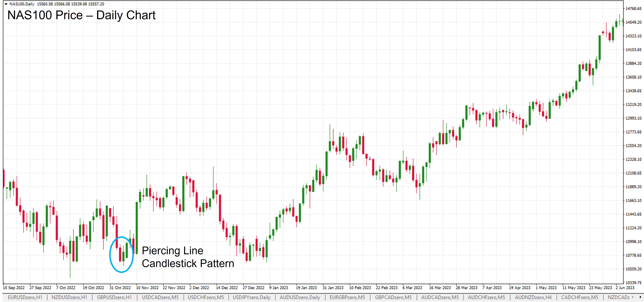Select the GBPUSDzero,H1 tab
The height and width of the screenshot is (302, 644).
(x=114, y=297)
